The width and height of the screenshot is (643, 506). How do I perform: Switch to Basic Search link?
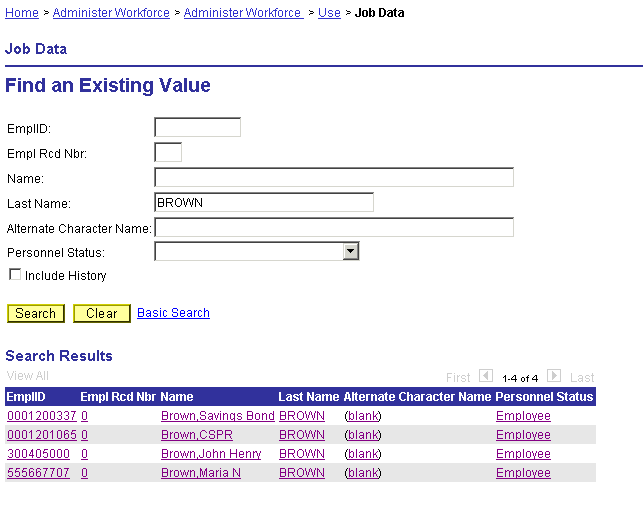click(x=173, y=313)
